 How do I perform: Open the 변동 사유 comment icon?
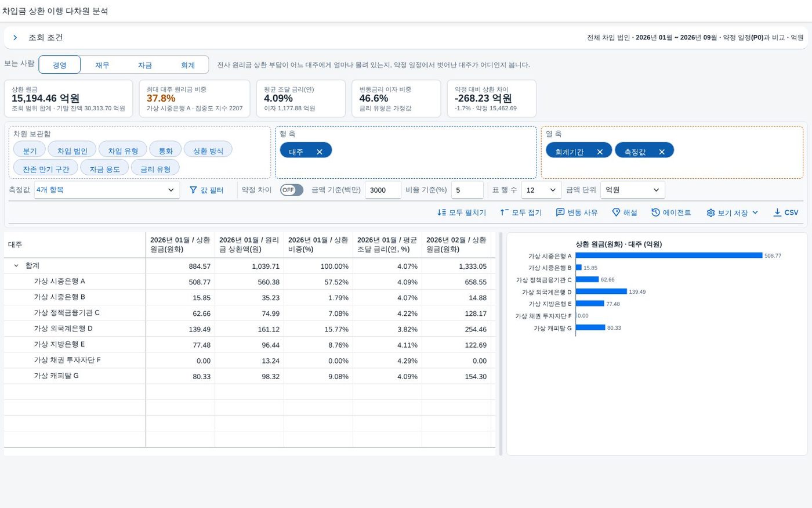[560, 212]
